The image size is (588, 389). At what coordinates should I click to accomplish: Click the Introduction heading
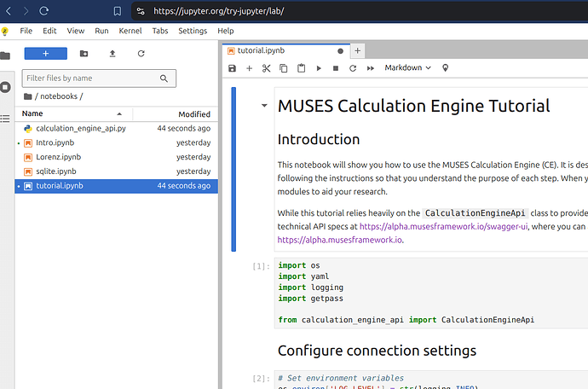point(319,139)
